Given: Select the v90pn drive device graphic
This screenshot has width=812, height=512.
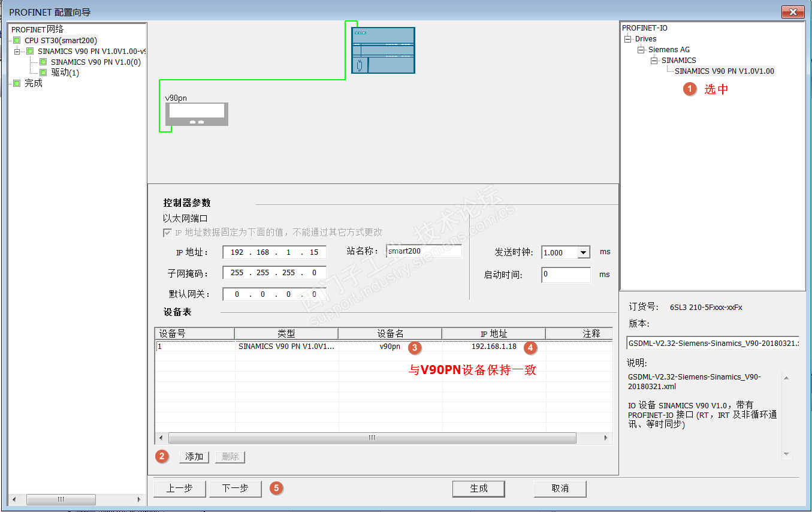Looking at the screenshot, I should [x=197, y=114].
